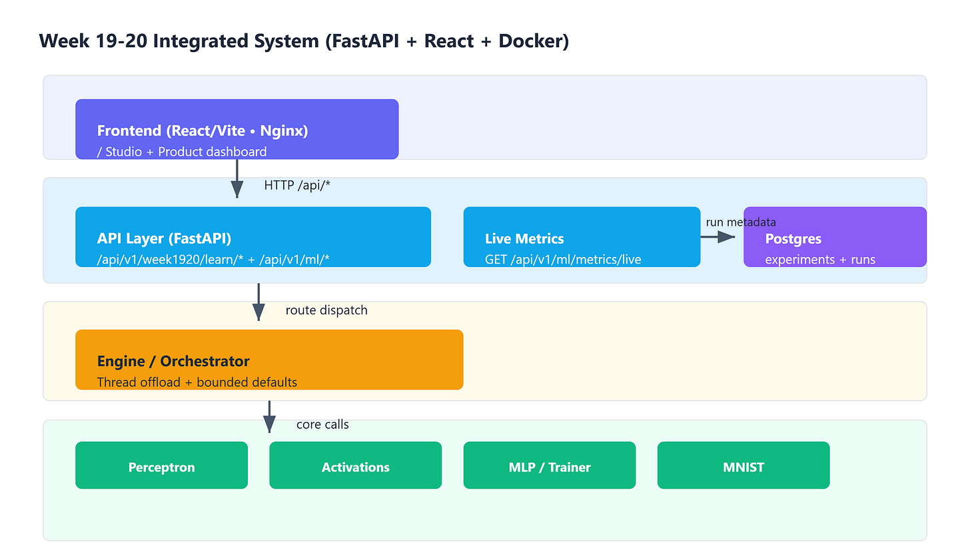Image resolution: width=970 pixels, height=560 pixels.
Task: Click the text "/ Studio + Product dashboard"
Action: point(182,152)
